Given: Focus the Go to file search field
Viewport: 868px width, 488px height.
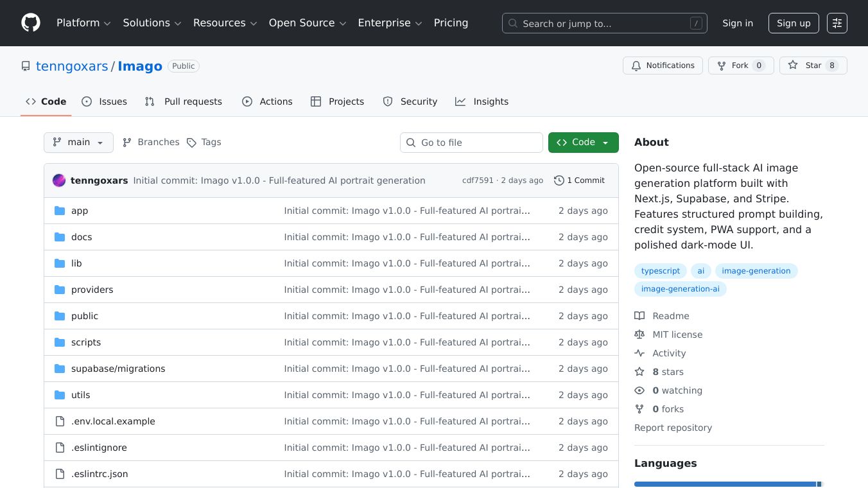Looking at the screenshot, I should (x=471, y=143).
